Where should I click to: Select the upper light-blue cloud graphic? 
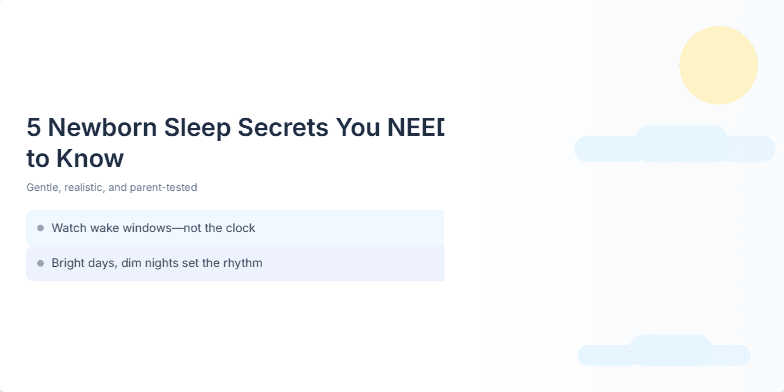[x=674, y=144]
